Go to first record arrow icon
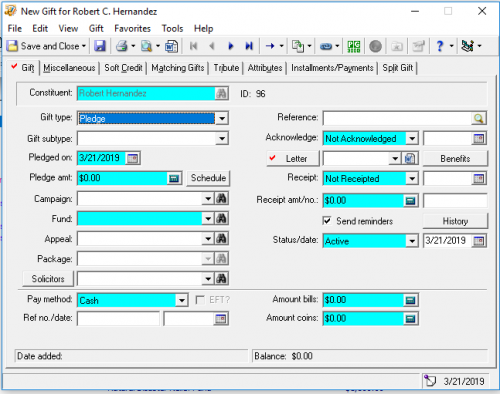The height and width of the screenshot is (394, 500). tap(193, 46)
